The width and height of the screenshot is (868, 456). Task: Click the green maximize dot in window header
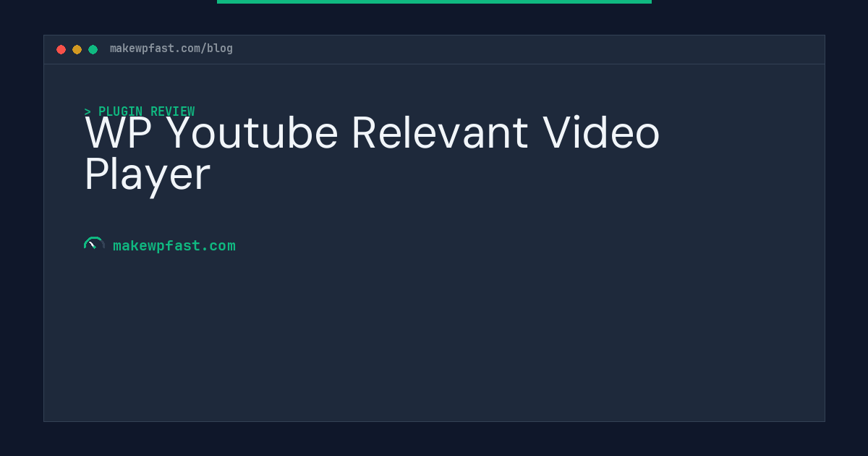[93, 49]
